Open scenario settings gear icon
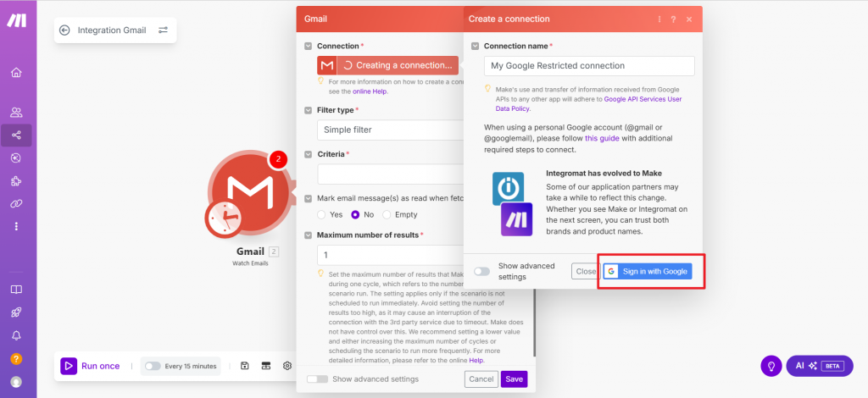Screen dimensions: 868x398 point(287,366)
